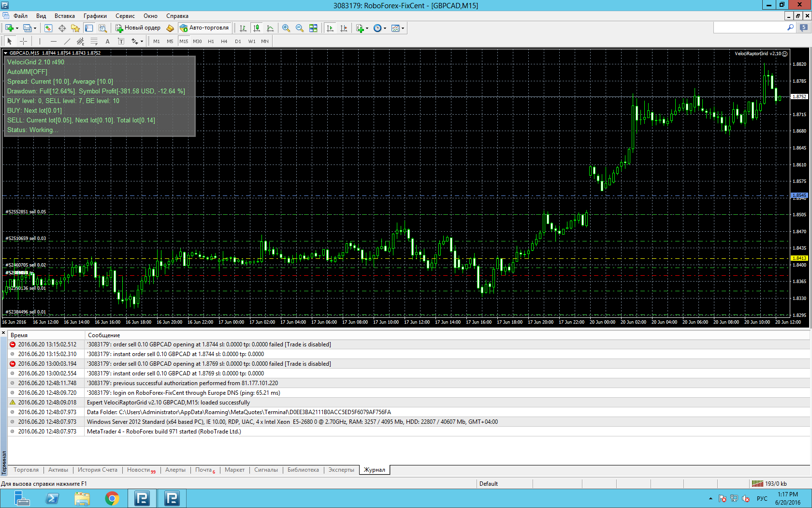The image size is (812, 508).
Task: Zoom out of the chart
Action: click(300, 28)
